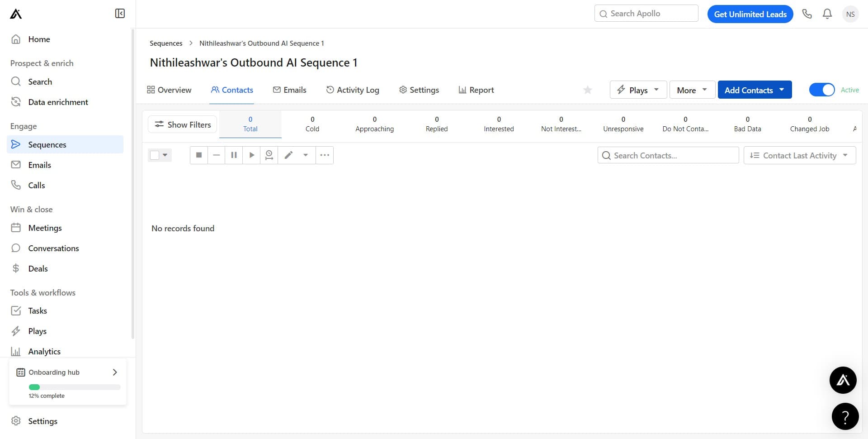The image size is (868, 439).
Task: Open the Calls section in the sidebar
Action: pos(36,185)
